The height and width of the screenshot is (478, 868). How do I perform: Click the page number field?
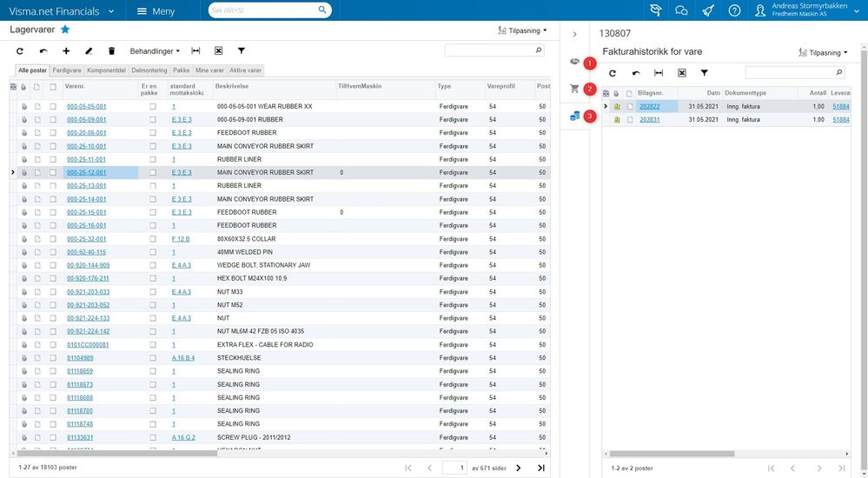coord(454,468)
